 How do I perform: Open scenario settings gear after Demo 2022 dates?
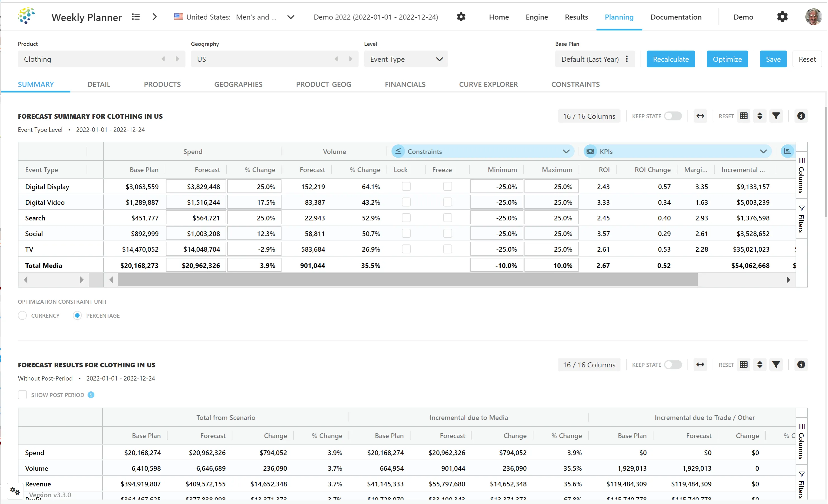point(461,17)
